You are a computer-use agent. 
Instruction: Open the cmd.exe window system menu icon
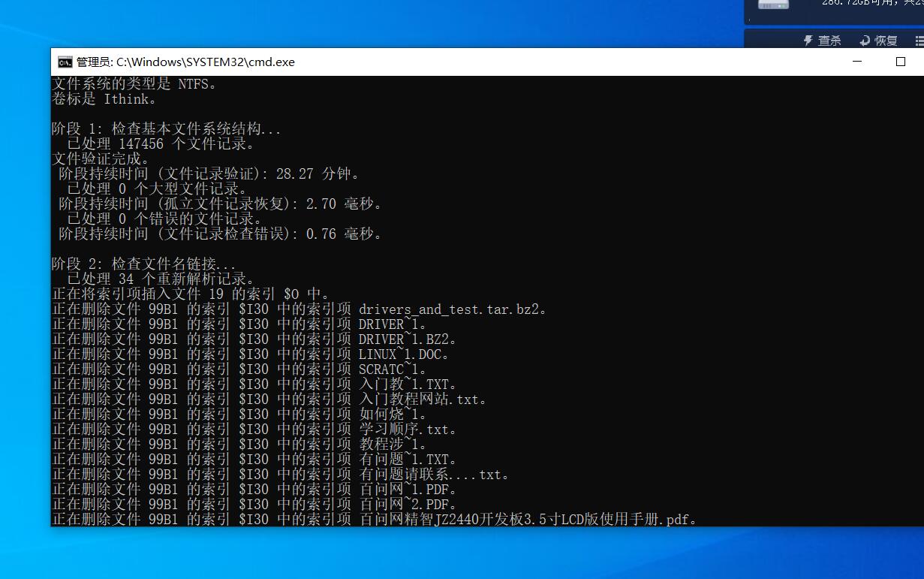pyautogui.click(x=65, y=62)
